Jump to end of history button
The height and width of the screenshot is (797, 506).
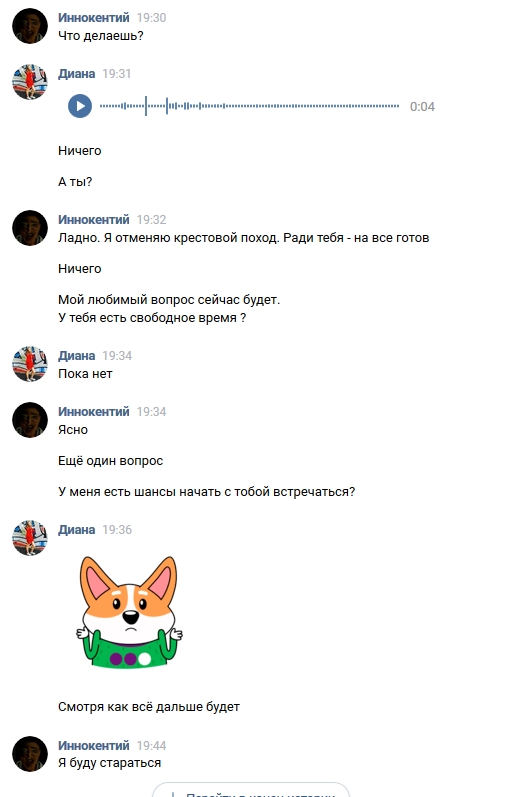[251, 790]
